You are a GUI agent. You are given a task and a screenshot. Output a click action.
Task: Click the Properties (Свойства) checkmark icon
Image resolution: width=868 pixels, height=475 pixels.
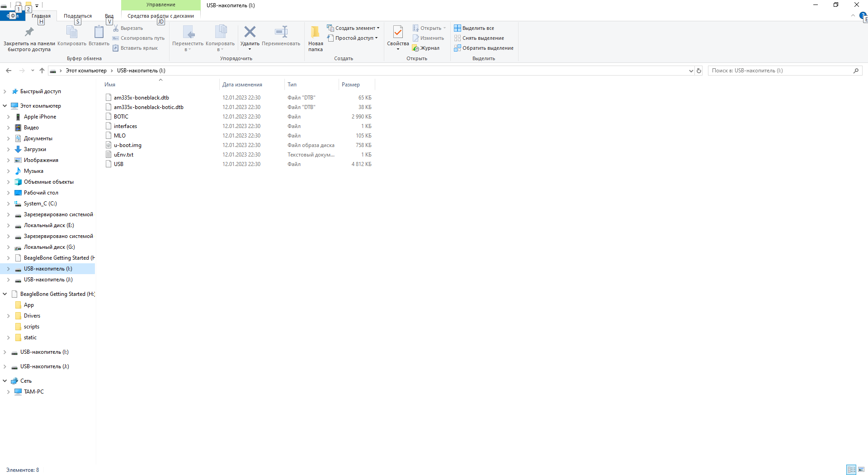(x=398, y=32)
